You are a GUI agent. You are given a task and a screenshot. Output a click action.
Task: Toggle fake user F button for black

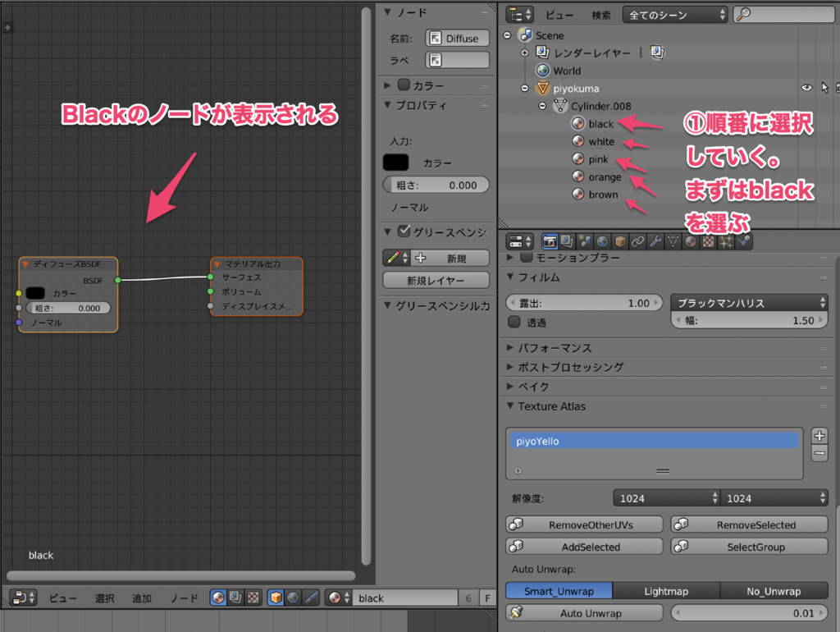(487, 598)
